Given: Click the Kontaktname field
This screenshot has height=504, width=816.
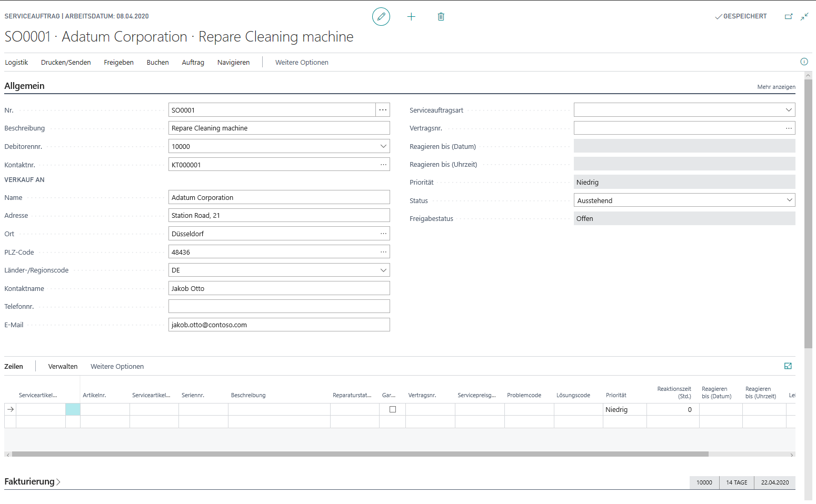Looking at the screenshot, I should coord(279,288).
